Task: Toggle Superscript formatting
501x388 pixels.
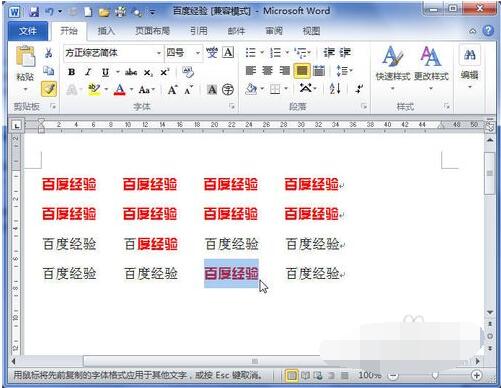Action: click(x=165, y=72)
